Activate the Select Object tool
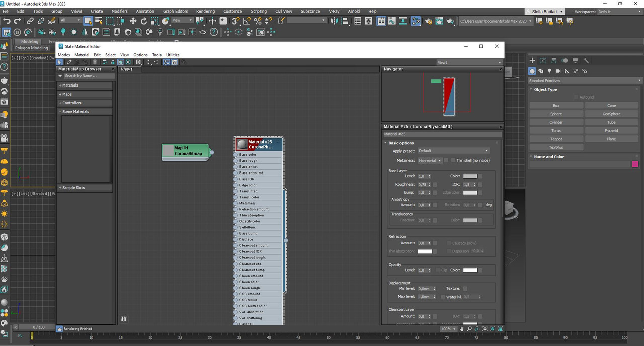The width and height of the screenshot is (644, 346). (x=88, y=21)
